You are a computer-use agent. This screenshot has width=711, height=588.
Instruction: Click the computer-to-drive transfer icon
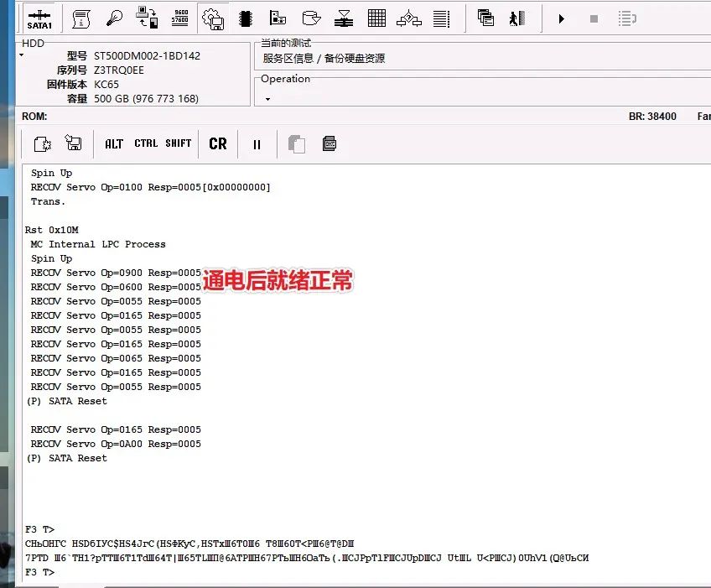147,18
